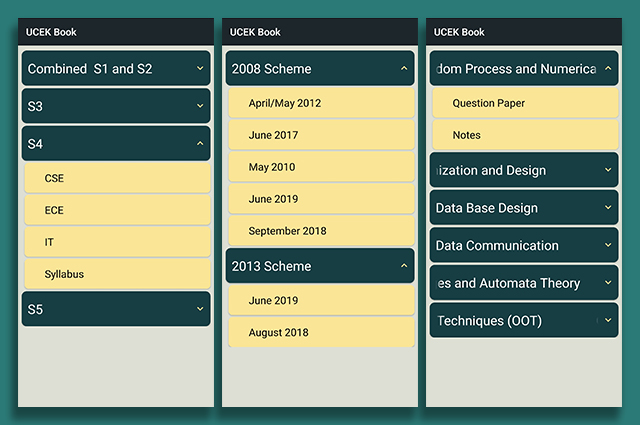Collapse the 2008 Scheme chevron
The image size is (640, 425).
[x=404, y=69]
